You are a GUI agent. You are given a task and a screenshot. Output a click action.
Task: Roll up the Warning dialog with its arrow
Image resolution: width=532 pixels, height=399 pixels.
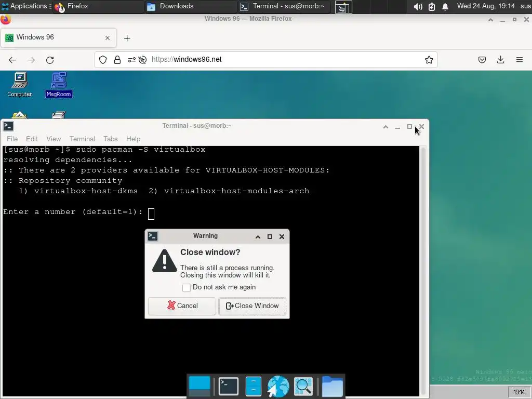click(258, 236)
